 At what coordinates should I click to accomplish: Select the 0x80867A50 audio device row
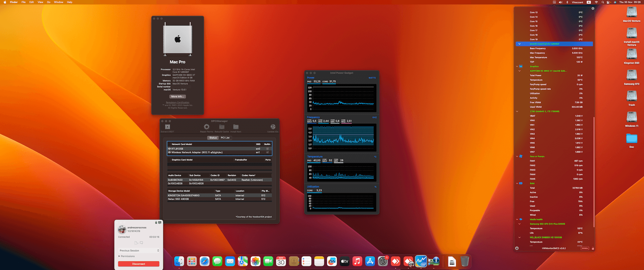coord(219,180)
